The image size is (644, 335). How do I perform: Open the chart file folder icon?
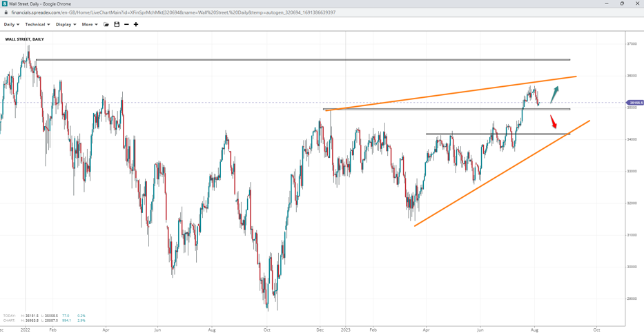click(x=106, y=25)
